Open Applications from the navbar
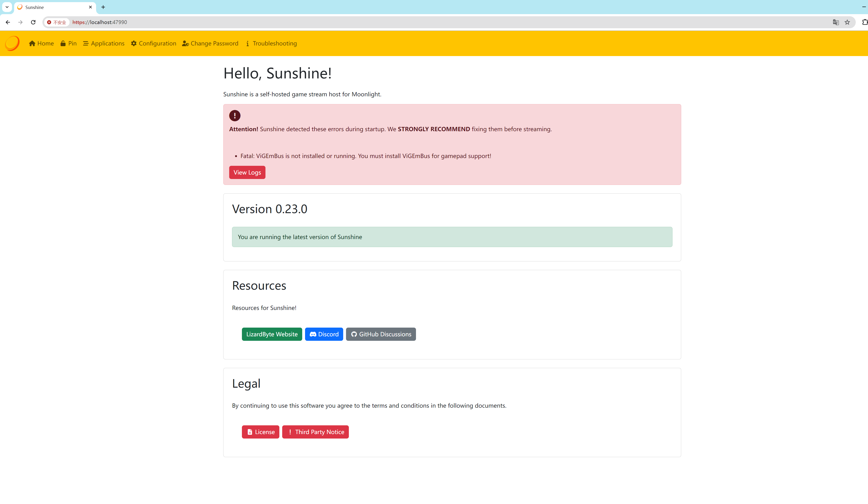The height and width of the screenshot is (504, 868). 104,43
